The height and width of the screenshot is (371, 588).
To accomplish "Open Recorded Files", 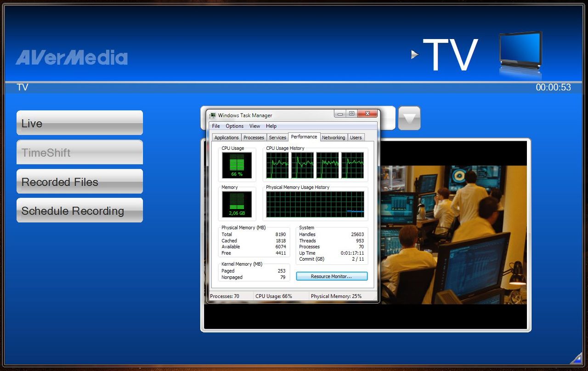I will (79, 182).
